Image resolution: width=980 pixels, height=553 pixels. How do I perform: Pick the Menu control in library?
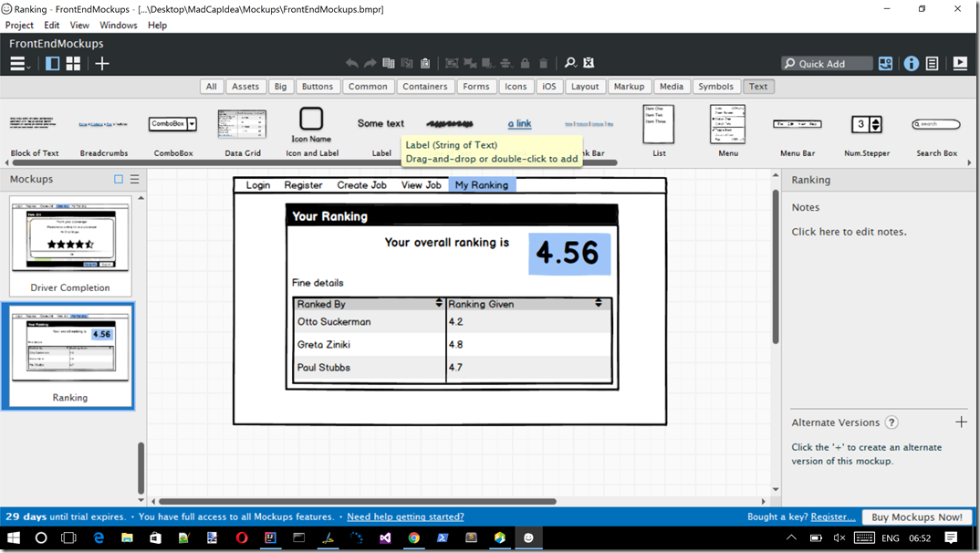click(x=728, y=130)
